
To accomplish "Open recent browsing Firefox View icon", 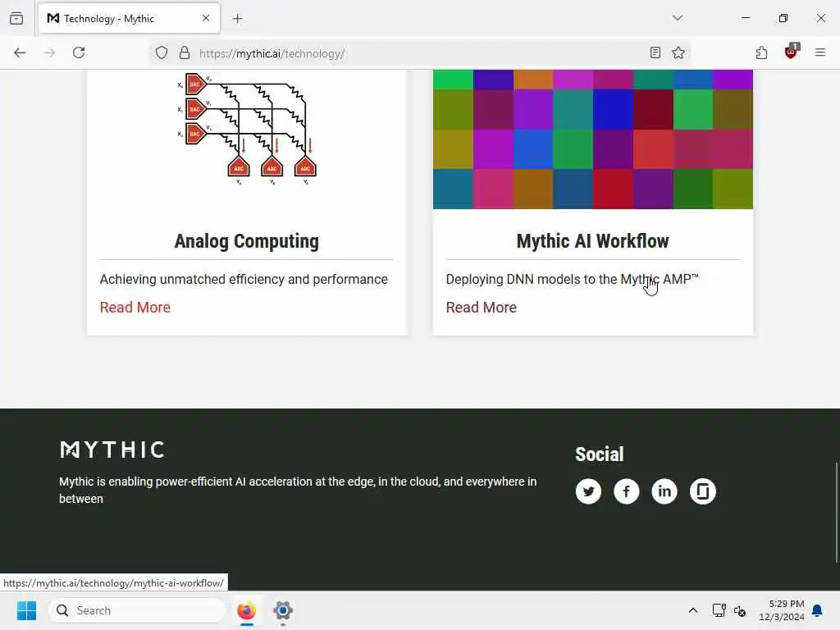I will pyautogui.click(x=16, y=18).
